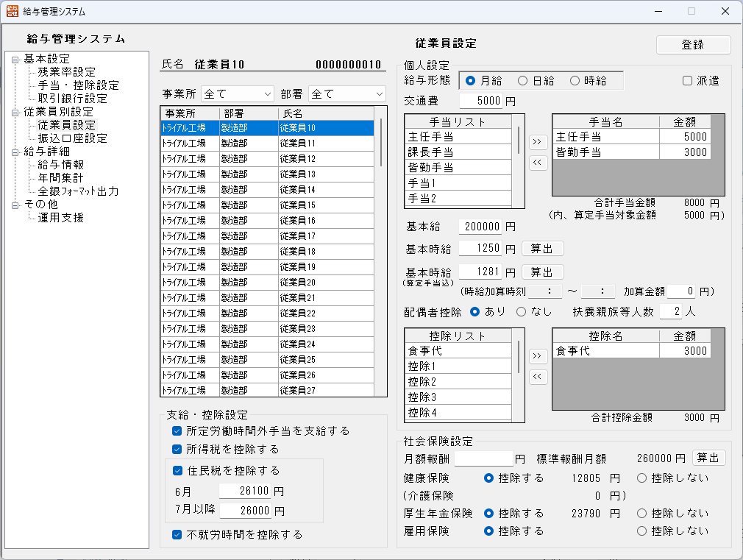Click 算出 for 標準報酬月額
Screen dimensions: 743x560
[708, 458]
